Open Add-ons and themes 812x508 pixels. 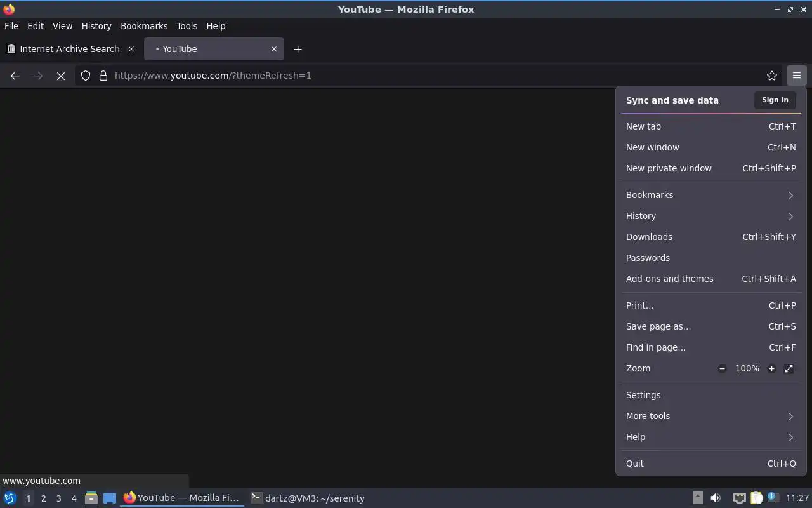click(x=711, y=279)
